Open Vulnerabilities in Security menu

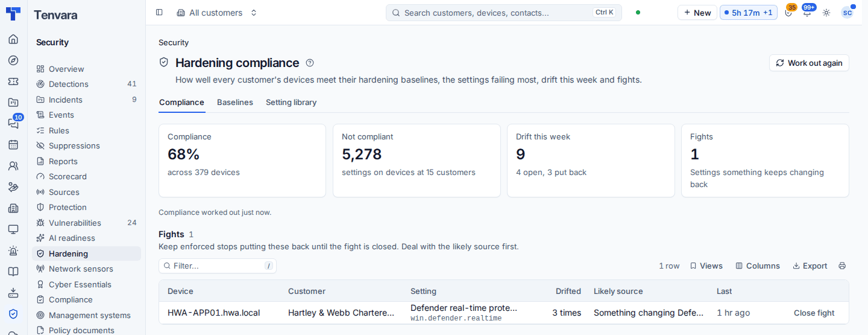coord(86,223)
